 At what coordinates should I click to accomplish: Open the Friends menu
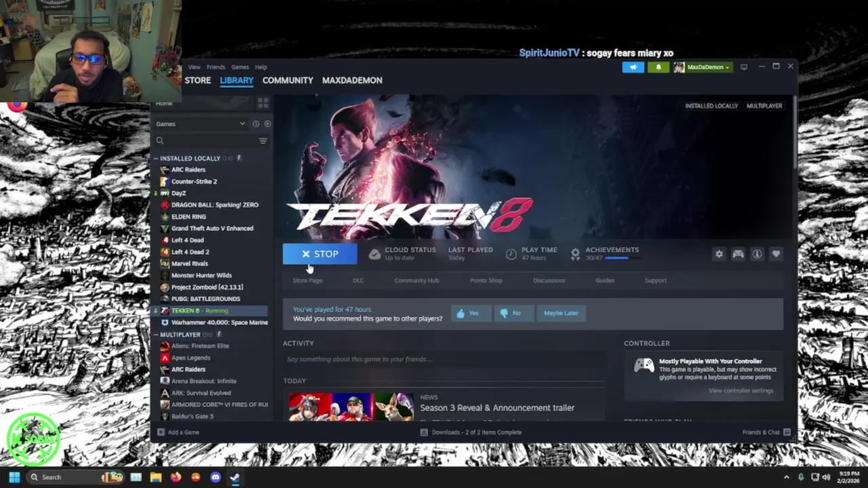point(216,67)
